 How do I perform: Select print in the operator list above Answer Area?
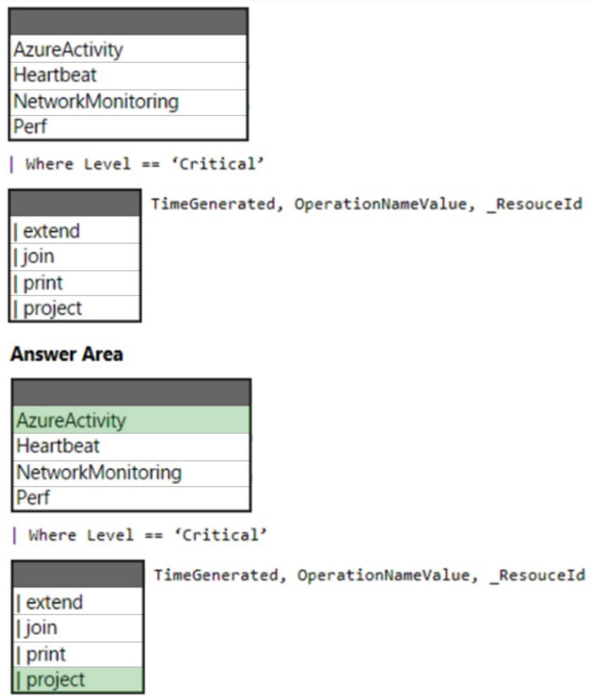coord(75,283)
